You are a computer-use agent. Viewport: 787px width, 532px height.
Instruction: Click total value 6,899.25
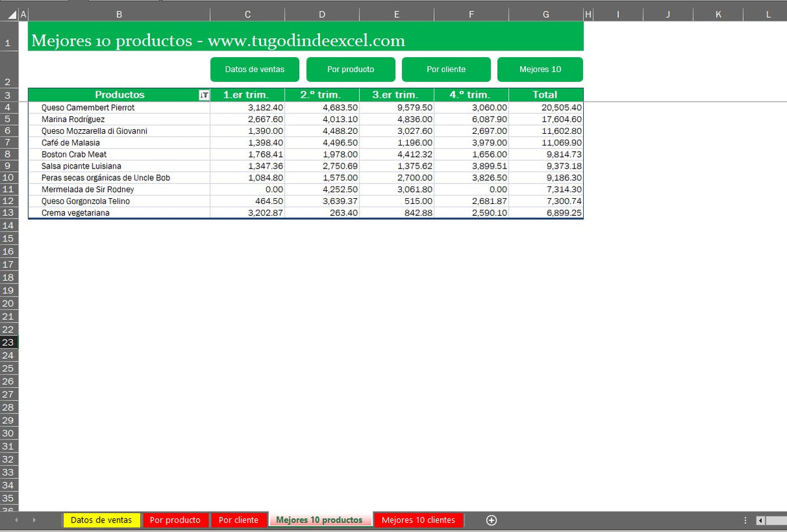pyautogui.click(x=546, y=213)
